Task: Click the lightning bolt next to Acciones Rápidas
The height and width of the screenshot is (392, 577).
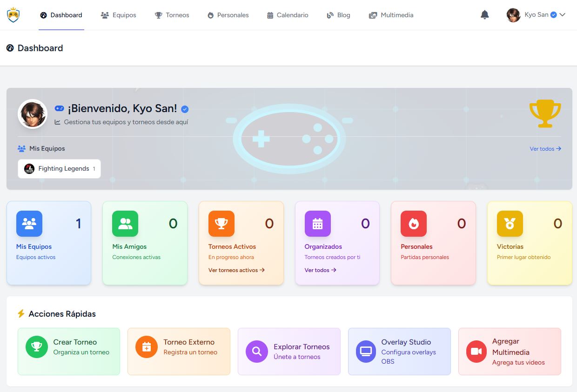Action: pos(21,314)
